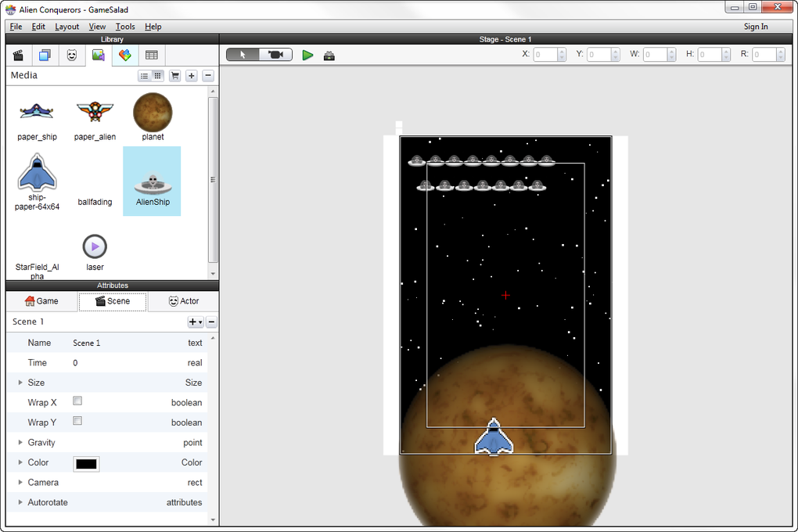Switch to camera edit mode

click(276, 55)
